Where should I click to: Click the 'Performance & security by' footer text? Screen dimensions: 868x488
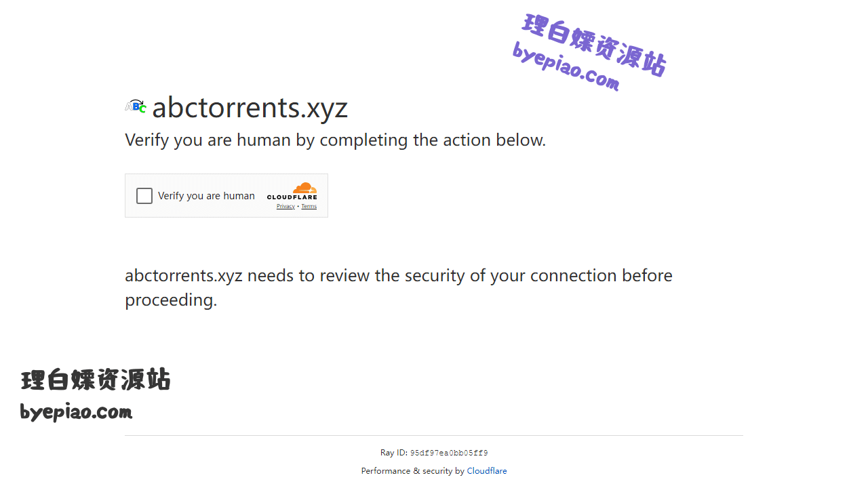(x=412, y=471)
